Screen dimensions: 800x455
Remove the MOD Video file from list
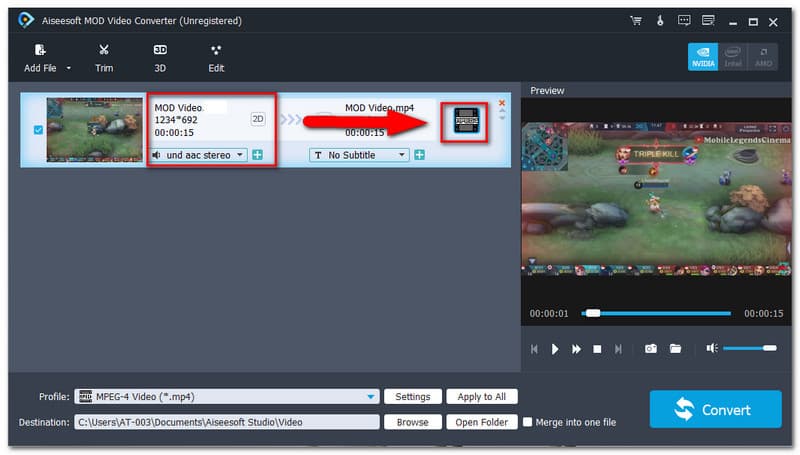tap(502, 103)
